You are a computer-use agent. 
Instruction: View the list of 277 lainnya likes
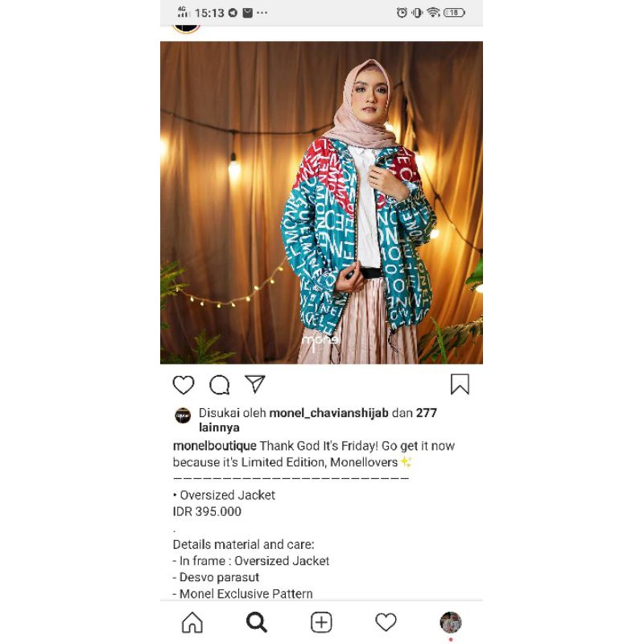(x=219, y=427)
